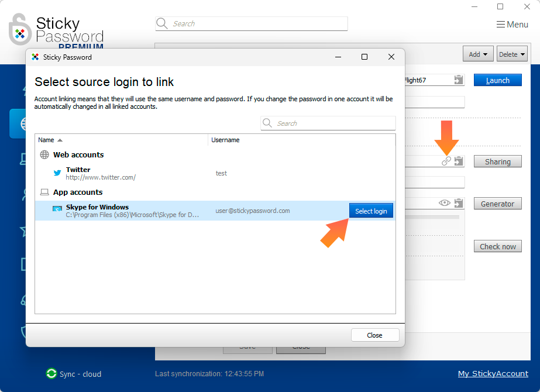Click the Last synchronization time text

(209, 374)
